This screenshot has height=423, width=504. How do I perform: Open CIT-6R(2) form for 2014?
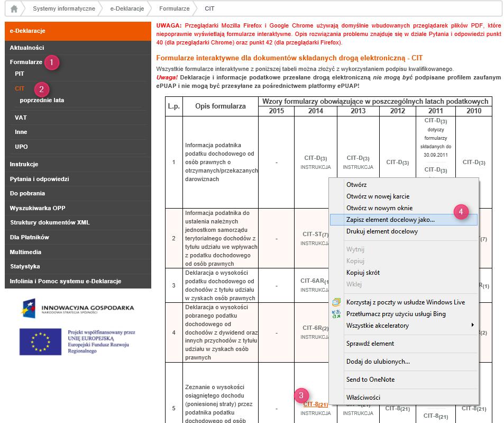pos(316,328)
